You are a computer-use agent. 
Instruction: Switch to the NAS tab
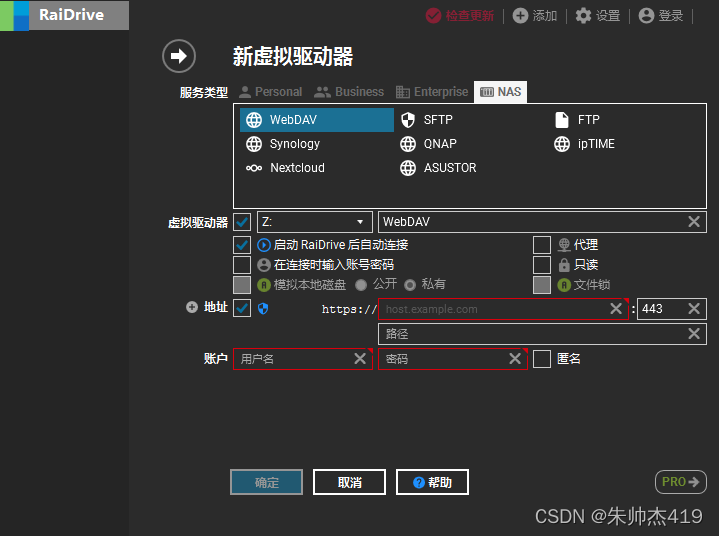[x=500, y=92]
